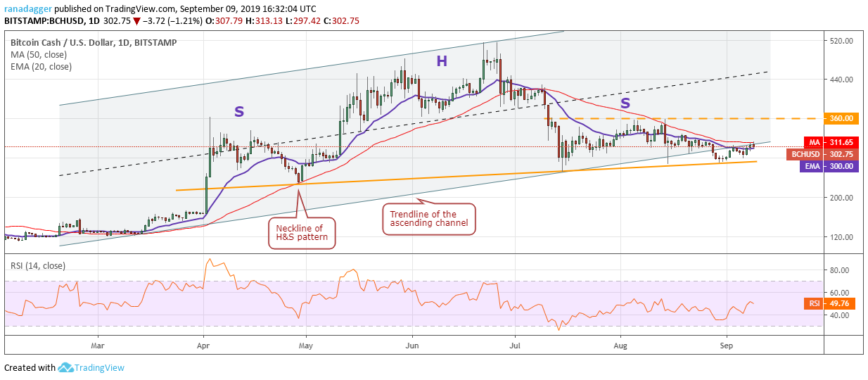Screen dimensions: 868x380
Task: Click the left shoulder 'S' label near April
Action: point(239,112)
